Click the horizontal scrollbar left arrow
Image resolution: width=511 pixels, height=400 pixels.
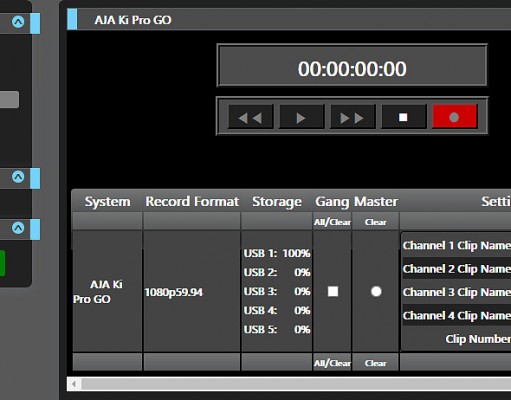74,384
